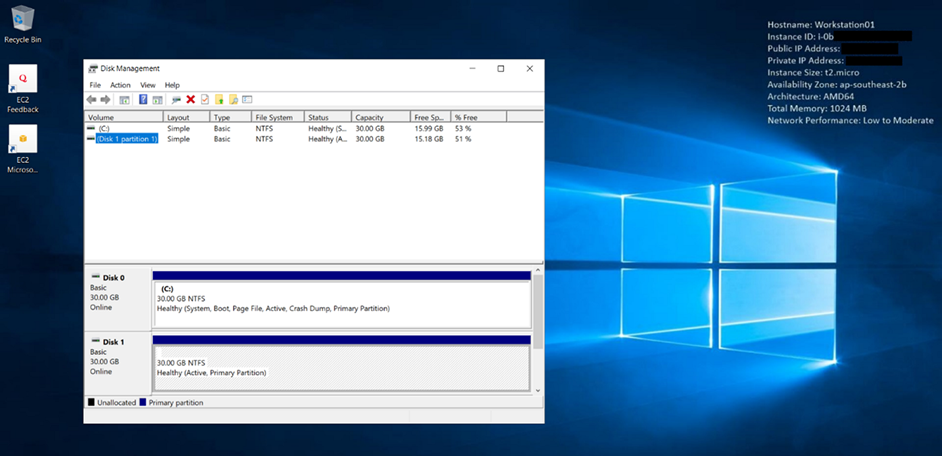Open the File menu

(95, 85)
